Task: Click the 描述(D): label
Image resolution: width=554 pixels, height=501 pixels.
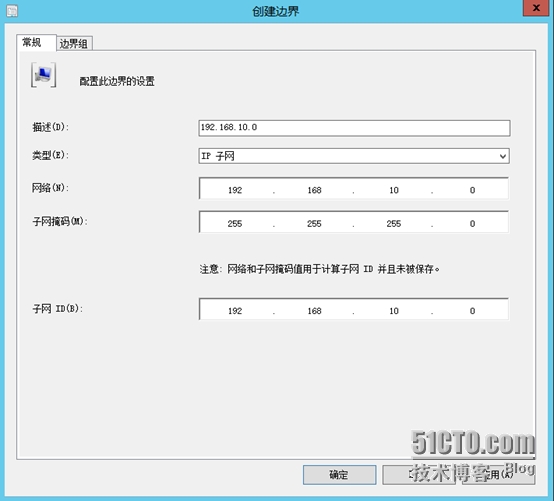Action: coord(51,127)
